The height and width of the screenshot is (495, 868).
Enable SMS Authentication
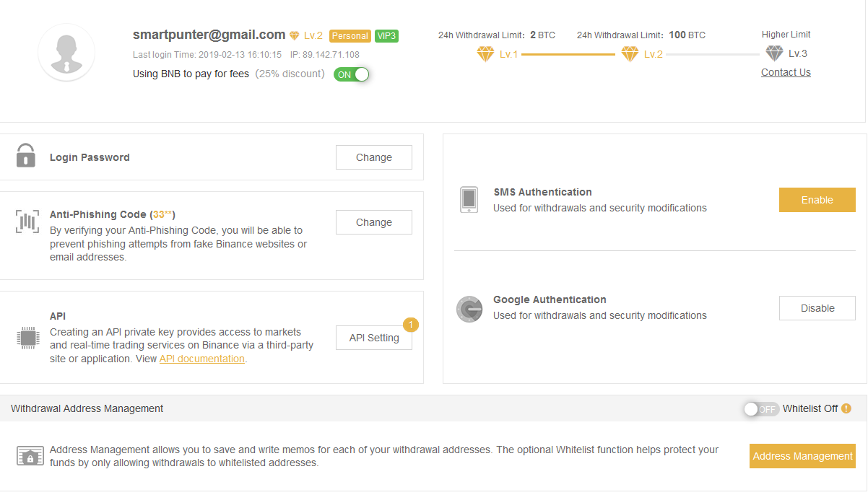click(817, 200)
